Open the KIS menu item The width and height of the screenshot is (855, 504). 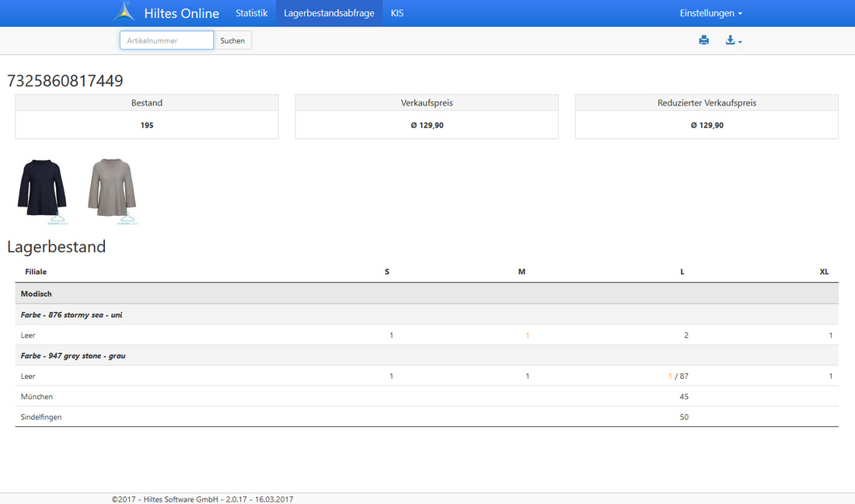pos(397,13)
